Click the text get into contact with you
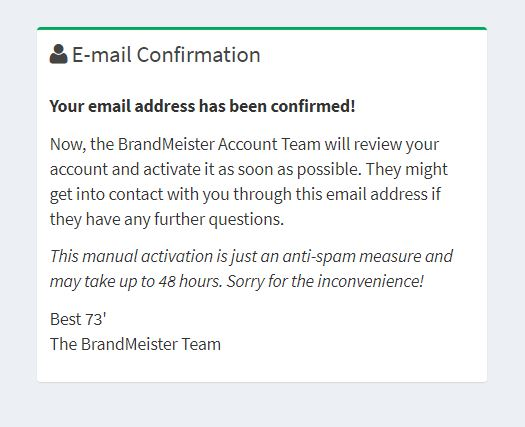Screen dimensions: 525x427 (139, 194)
